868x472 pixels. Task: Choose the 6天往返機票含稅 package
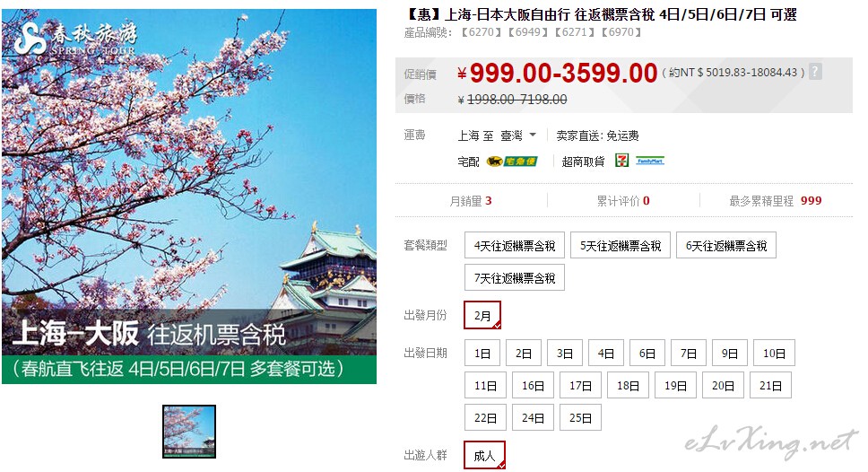[x=725, y=245]
